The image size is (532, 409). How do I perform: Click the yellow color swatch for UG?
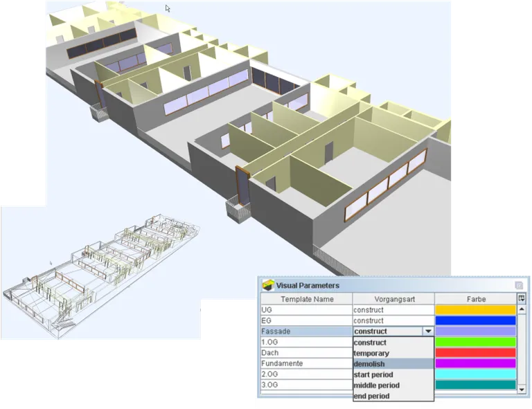(x=476, y=310)
